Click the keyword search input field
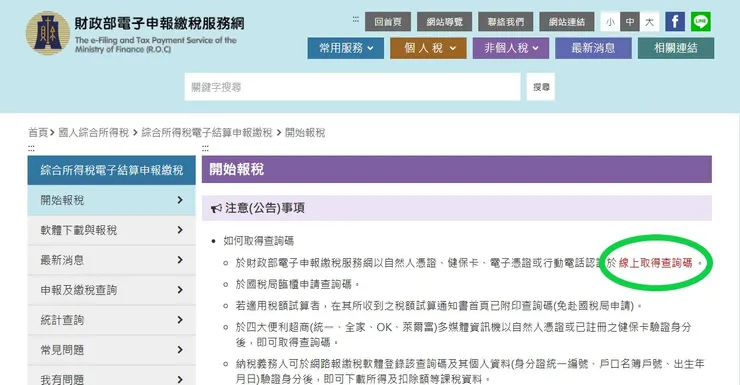740x385 pixels. click(353, 87)
